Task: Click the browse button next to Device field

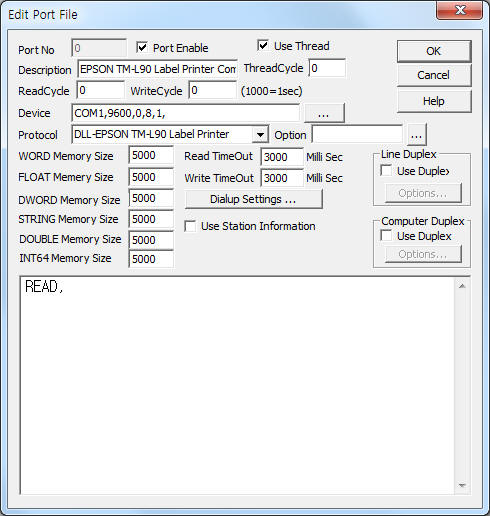Action: [324, 113]
